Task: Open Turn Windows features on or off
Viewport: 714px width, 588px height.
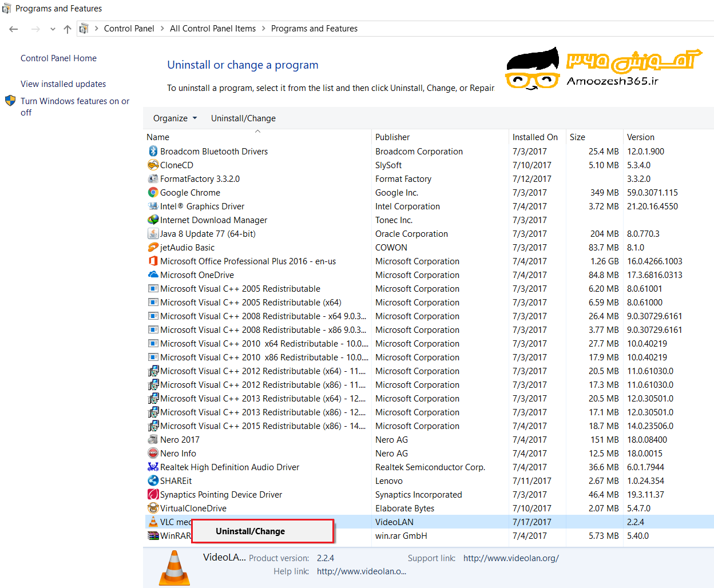Action: [75, 107]
